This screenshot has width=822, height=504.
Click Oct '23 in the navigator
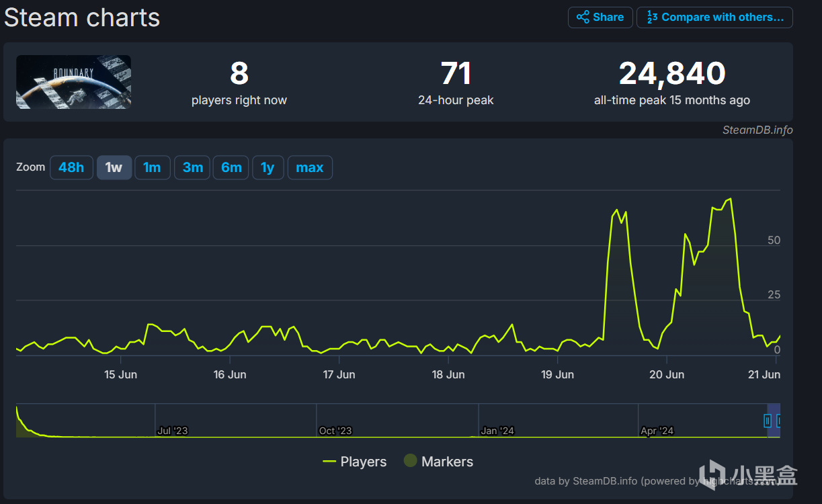click(335, 431)
